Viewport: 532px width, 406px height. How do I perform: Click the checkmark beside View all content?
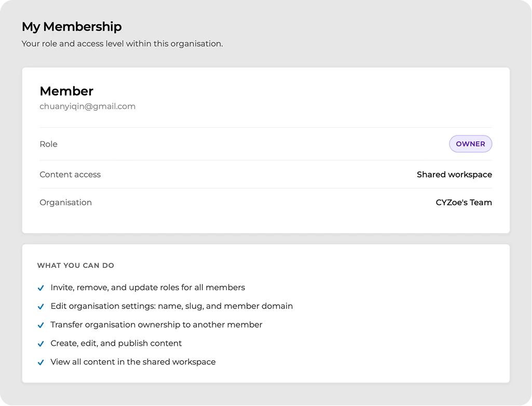pos(40,362)
